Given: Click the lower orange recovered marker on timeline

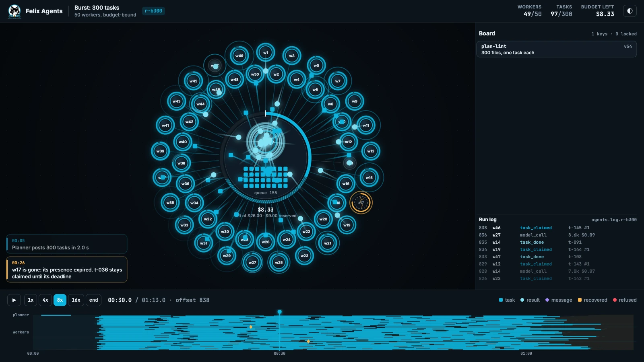Looking at the screenshot, I should coord(308,341).
